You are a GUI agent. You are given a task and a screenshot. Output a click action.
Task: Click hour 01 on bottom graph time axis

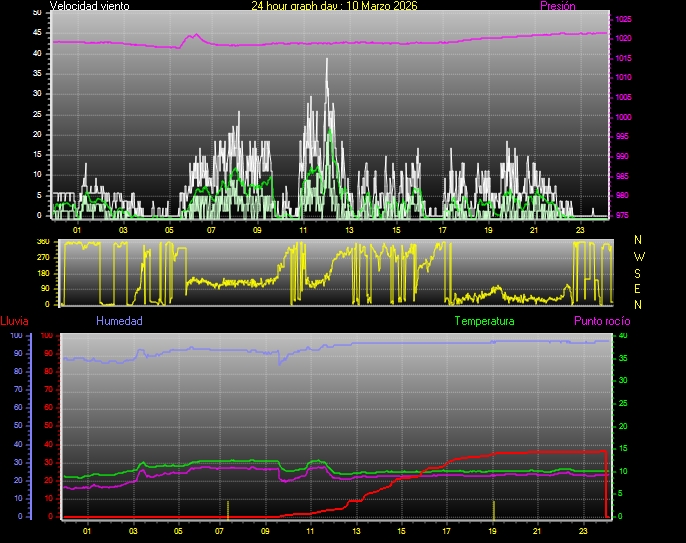[87, 530]
